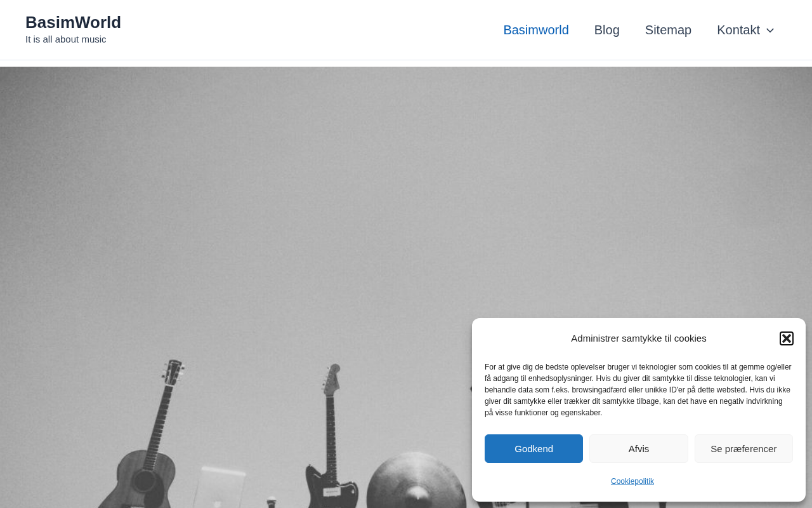This screenshot has height=508, width=812.
Task: Expand the Kontakt submenu chevron
Action: 770,30
